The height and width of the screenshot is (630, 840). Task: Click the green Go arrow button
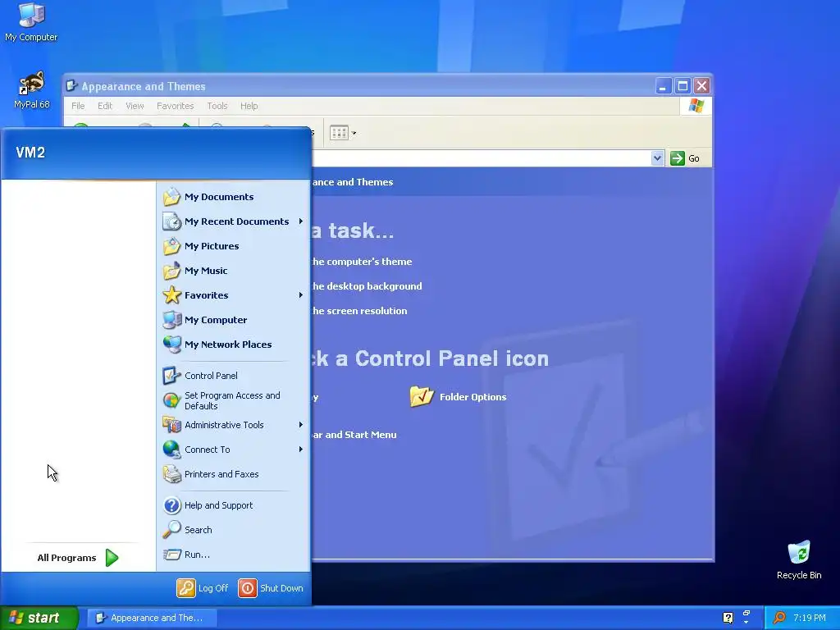(677, 158)
